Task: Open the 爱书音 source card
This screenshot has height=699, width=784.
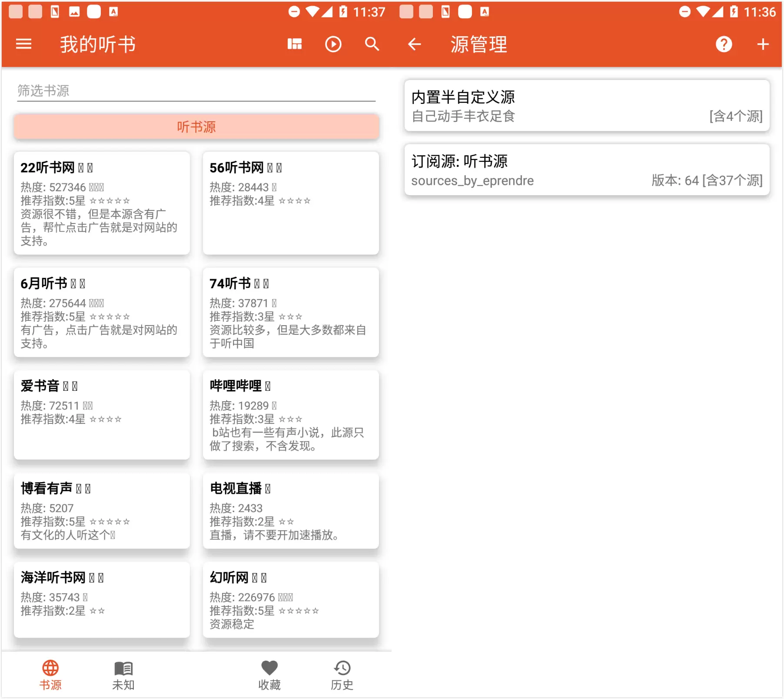Action: point(102,415)
